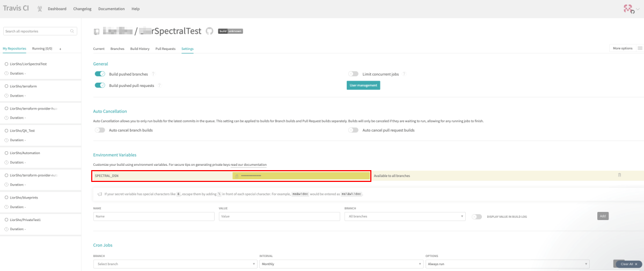Click the SPECTRAL_DSN variable name

107,175
